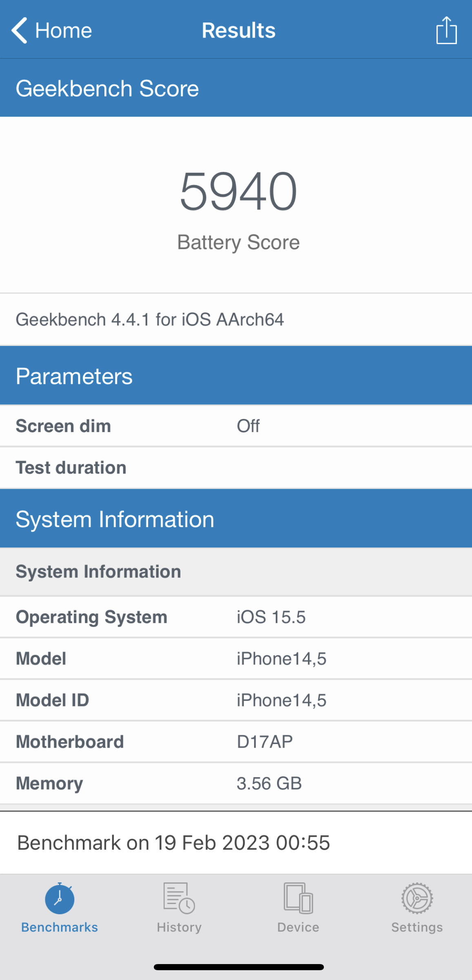Open the Device icon in the tab bar
The image size is (472, 980).
coord(298,898)
